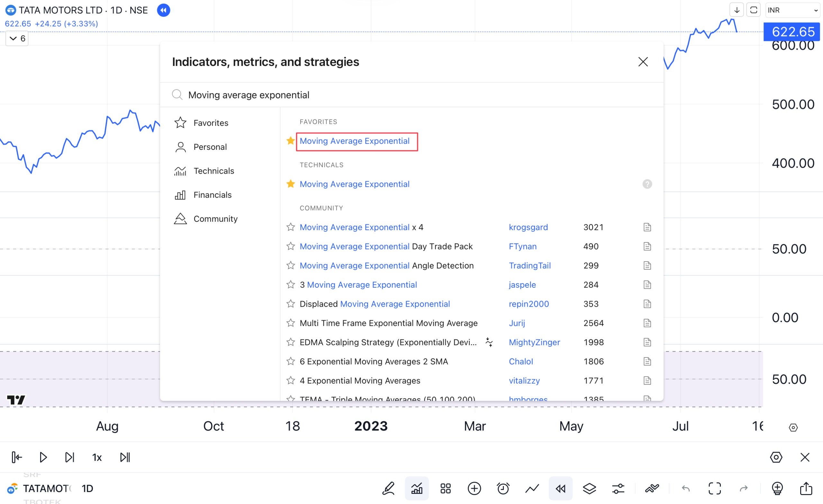This screenshot has width=823, height=504.
Task: Click the share upload icon
Action: pyautogui.click(x=806, y=489)
